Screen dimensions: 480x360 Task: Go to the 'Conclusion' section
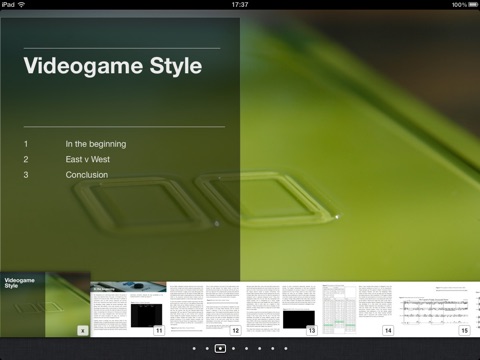pyautogui.click(x=87, y=175)
